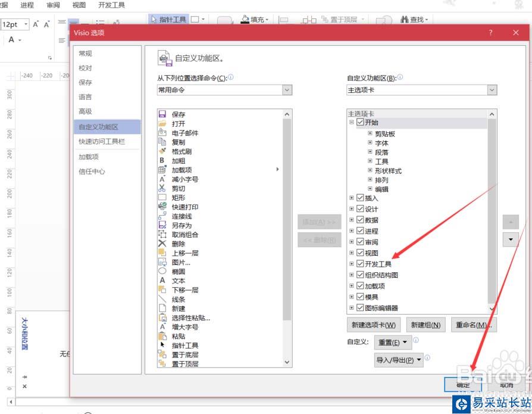Image resolution: width=532 pixels, height=414 pixels.
Task: Click the Quick Print icon
Action: [x=162, y=207]
